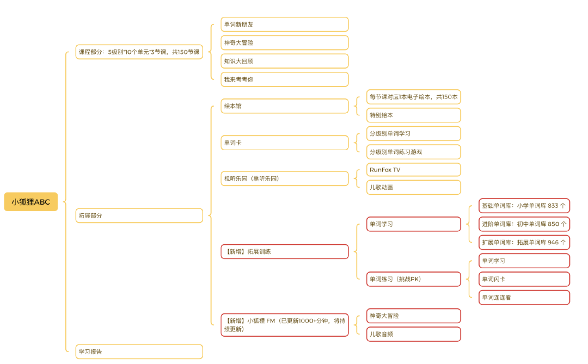588x364 pixels.
Task: Select the root node 小狐狸ABC
Action: coord(31,202)
